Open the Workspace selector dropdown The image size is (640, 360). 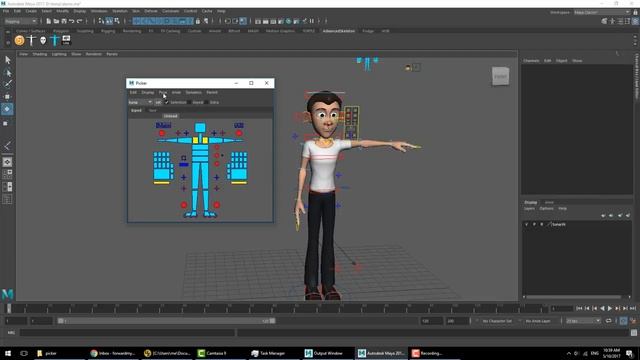tap(602, 12)
